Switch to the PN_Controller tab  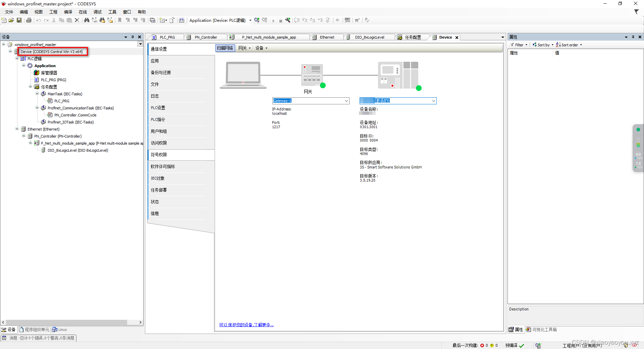pyautogui.click(x=205, y=37)
